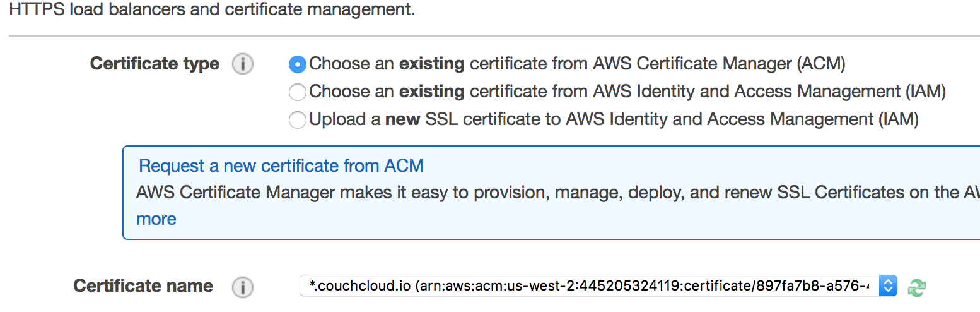Click the bold word new in the upload option
This screenshot has width=980, height=312.
(403, 119)
